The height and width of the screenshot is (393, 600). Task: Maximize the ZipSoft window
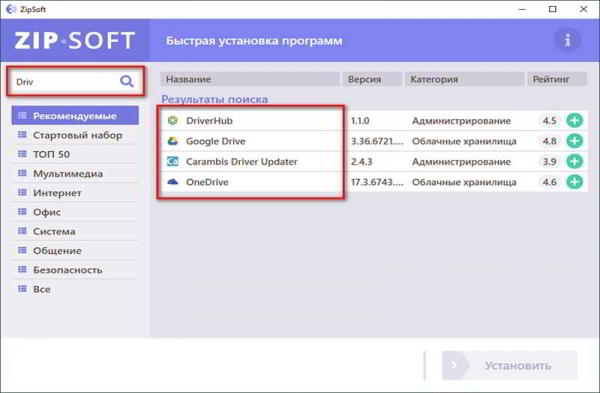553,9
